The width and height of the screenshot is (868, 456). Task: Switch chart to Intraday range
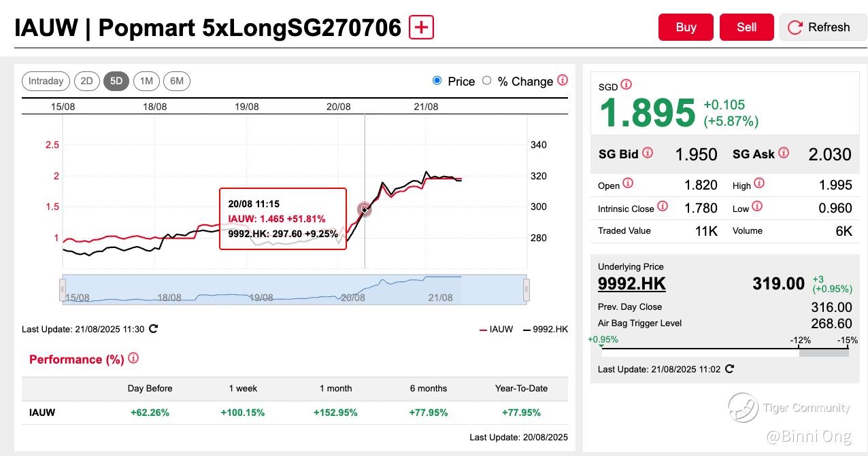pos(46,81)
